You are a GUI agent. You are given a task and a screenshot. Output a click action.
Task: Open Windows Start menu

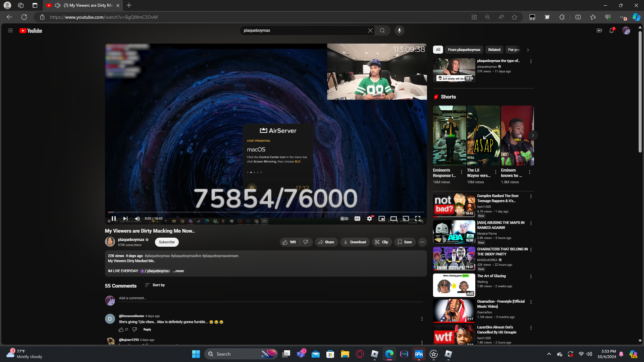pos(196,354)
